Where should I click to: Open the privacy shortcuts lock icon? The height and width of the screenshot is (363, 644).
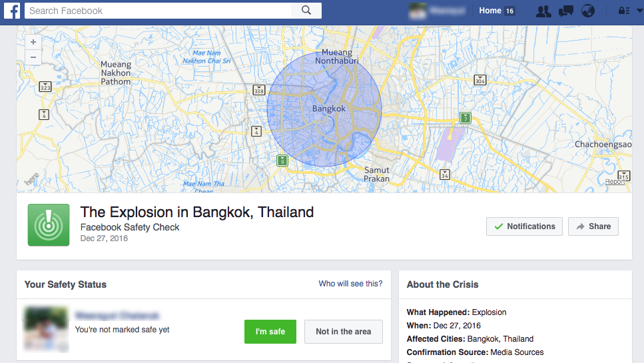[x=623, y=11]
